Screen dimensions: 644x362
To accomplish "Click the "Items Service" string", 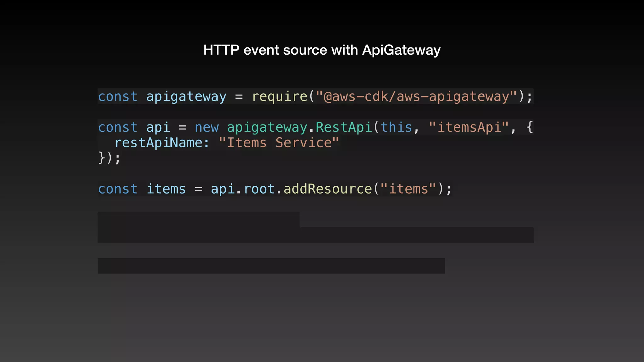I will [x=279, y=143].
